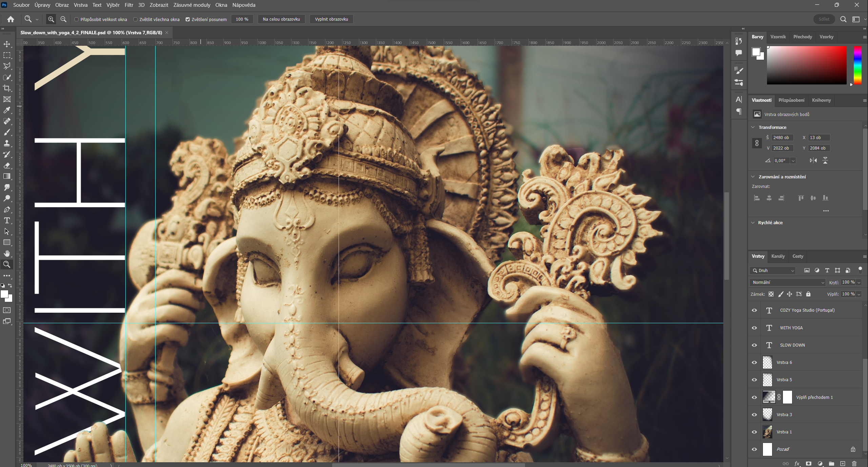Select the Crop tool
Screen dimensions: 868x467
7,88
